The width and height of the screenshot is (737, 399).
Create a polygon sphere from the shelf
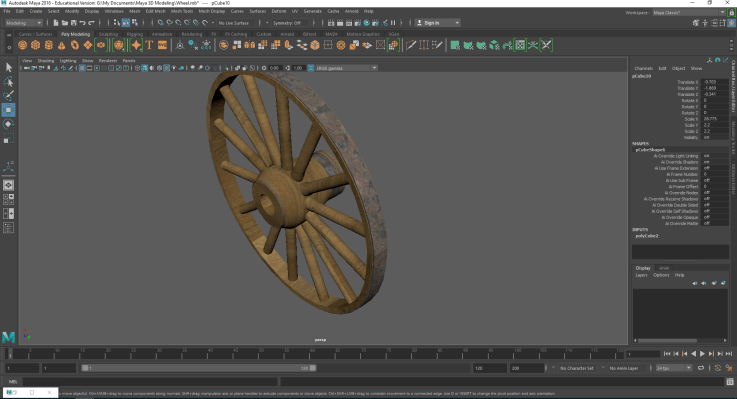pyautogui.click(x=23, y=45)
